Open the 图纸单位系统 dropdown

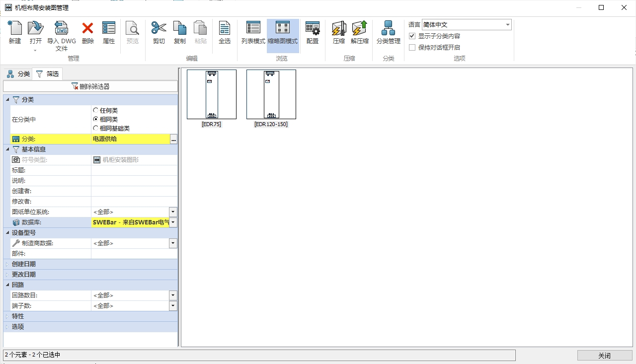coord(173,212)
